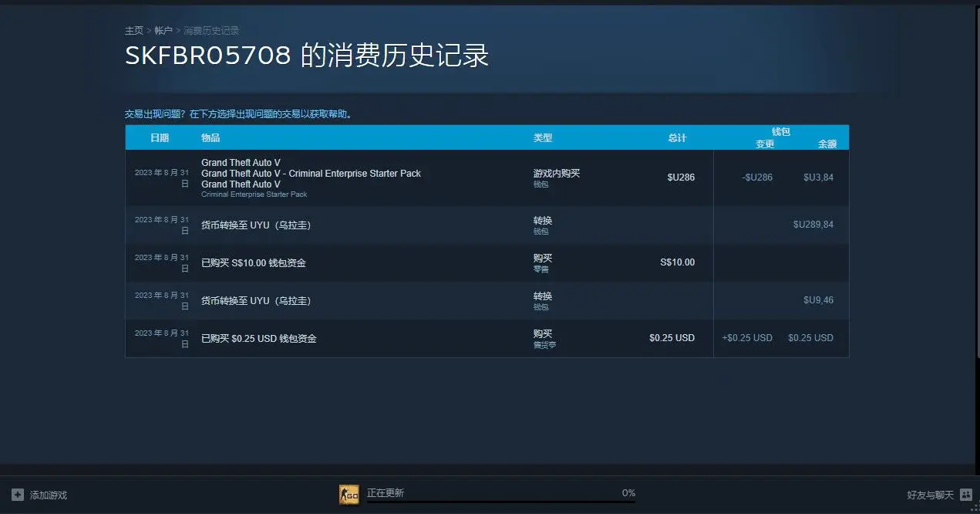
Task: Click the 余额 sub-header
Action: [x=827, y=144]
